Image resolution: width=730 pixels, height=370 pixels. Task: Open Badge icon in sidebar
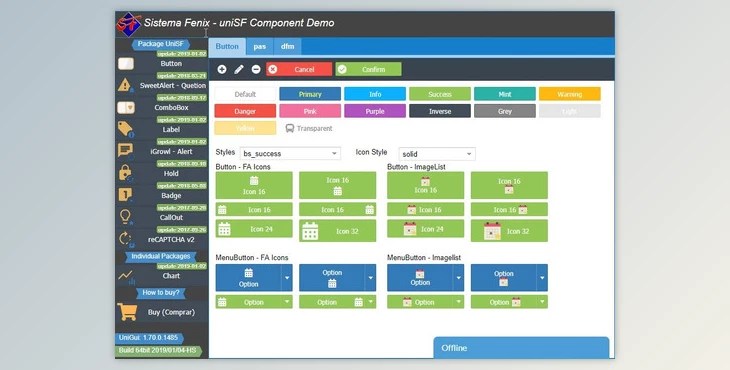pyautogui.click(x=125, y=195)
